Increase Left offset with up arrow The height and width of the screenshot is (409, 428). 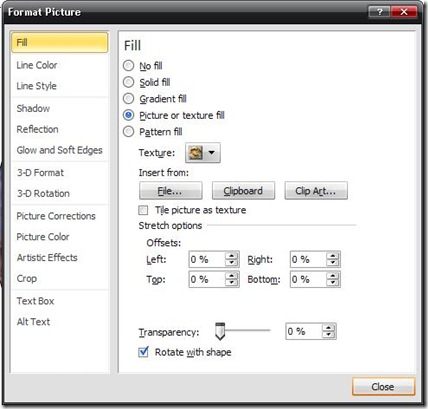232,256
